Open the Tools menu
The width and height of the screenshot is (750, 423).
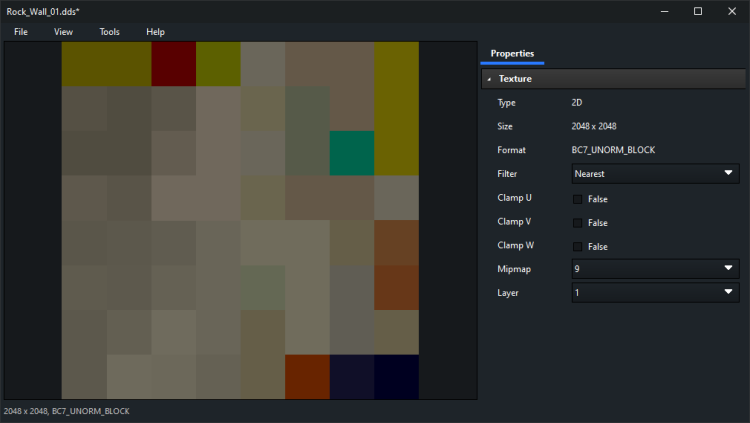pyautogui.click(x=109, y=32)
